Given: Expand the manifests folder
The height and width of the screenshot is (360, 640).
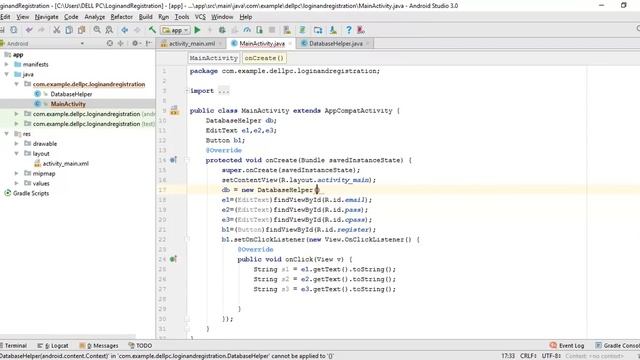Looking at the screenshot, I should pyautogui.click(x=7, y=64).
